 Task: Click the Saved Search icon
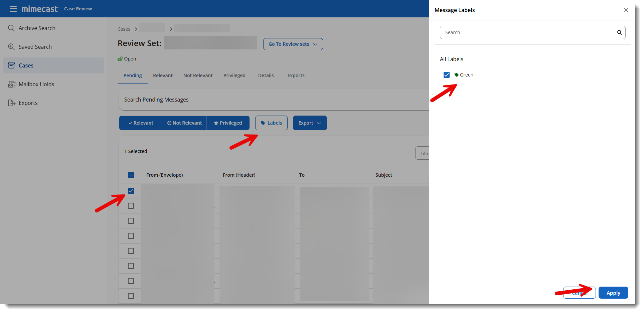pos(11,47)
